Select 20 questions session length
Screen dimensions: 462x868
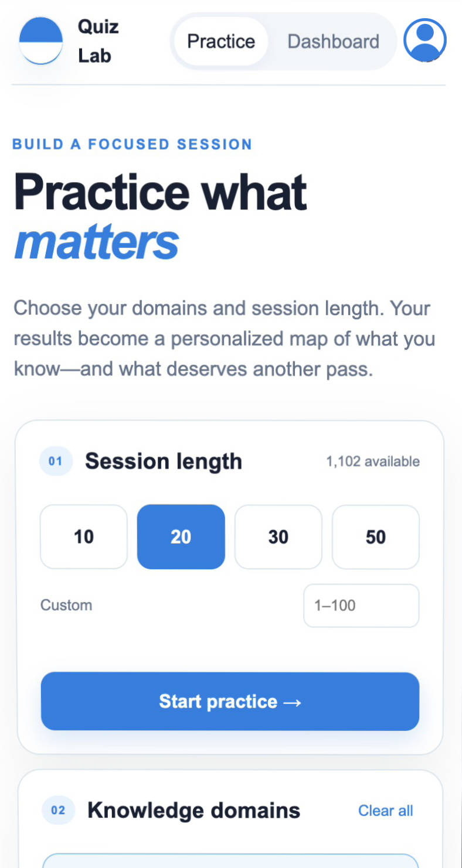pos(181,537)
